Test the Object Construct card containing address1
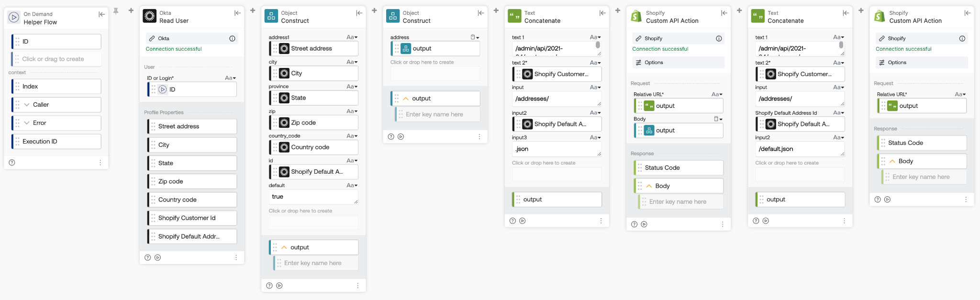 [x=279, y=286]
